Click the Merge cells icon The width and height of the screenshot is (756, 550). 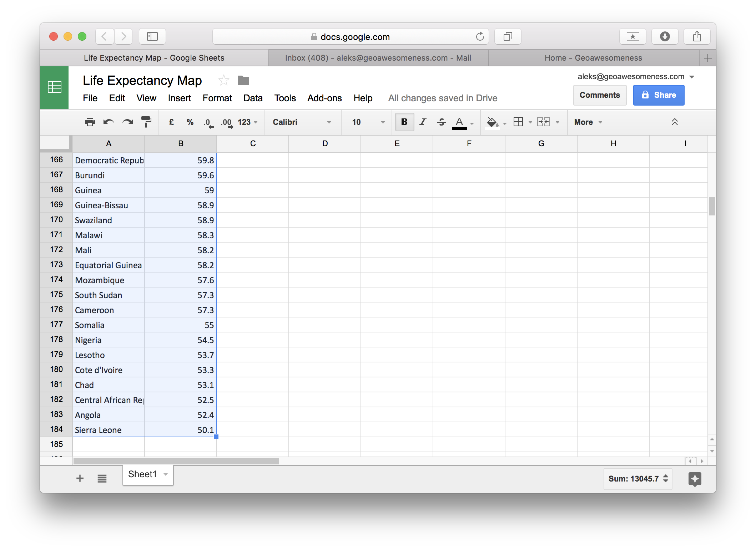pyautogui.click(x=544, y=122)
